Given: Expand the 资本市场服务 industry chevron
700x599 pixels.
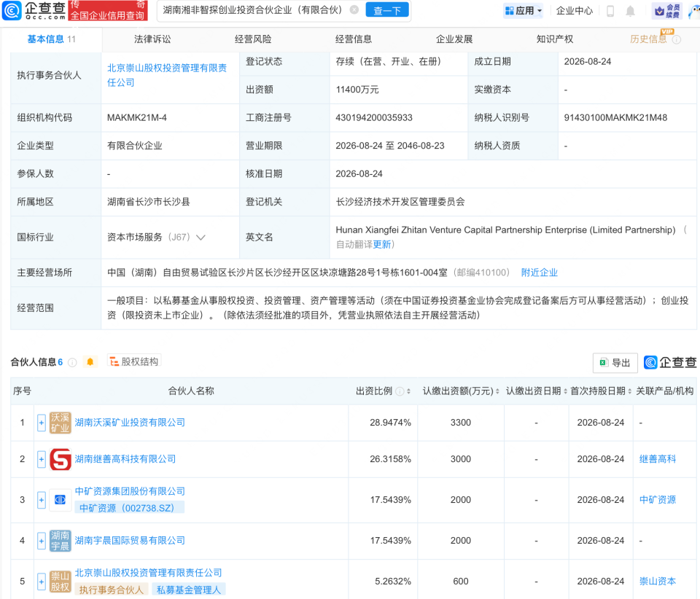Looking at the screenshot, I should pyautogui.click(x=201, y=238).
